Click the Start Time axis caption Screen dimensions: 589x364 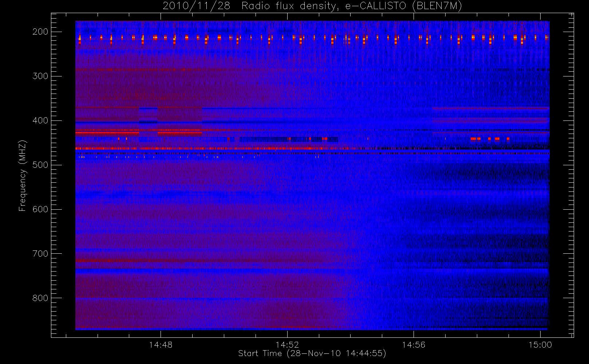(312, 353)
